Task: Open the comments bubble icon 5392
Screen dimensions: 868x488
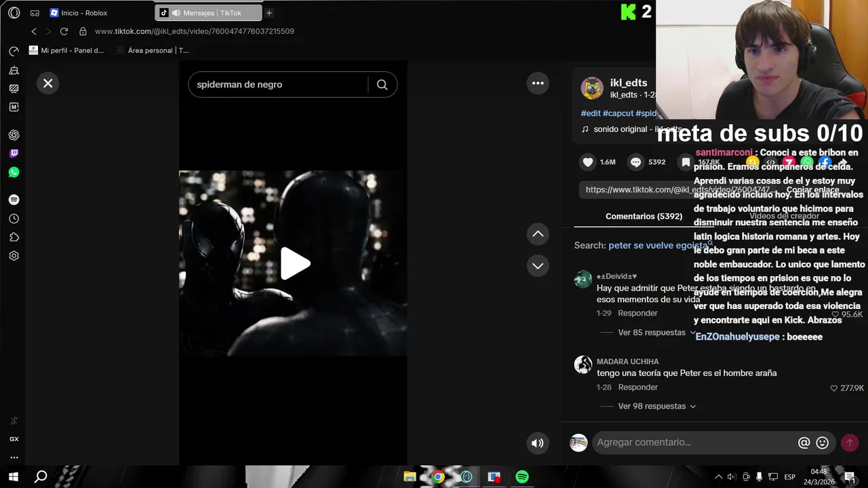Action: pyautogui.click(x=635, y=162)
